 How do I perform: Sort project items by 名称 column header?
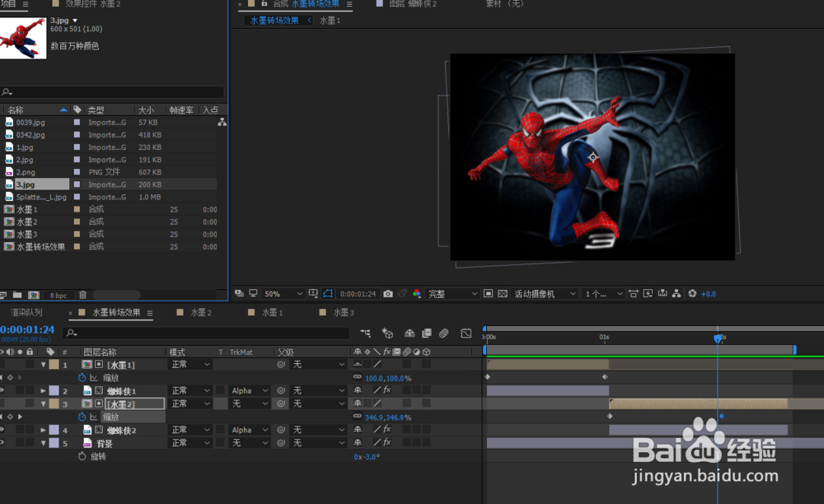click(16, 110)
